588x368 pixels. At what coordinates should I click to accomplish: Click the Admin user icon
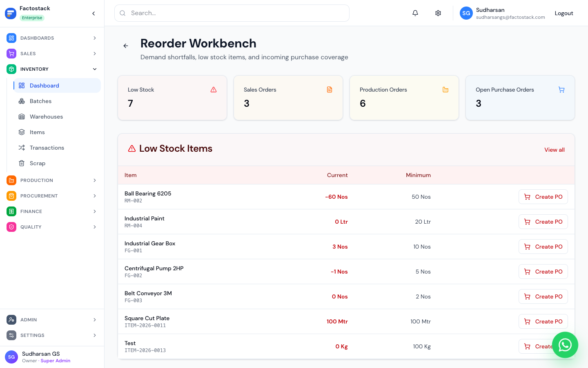pyautogui.click(x=11, y=320)
